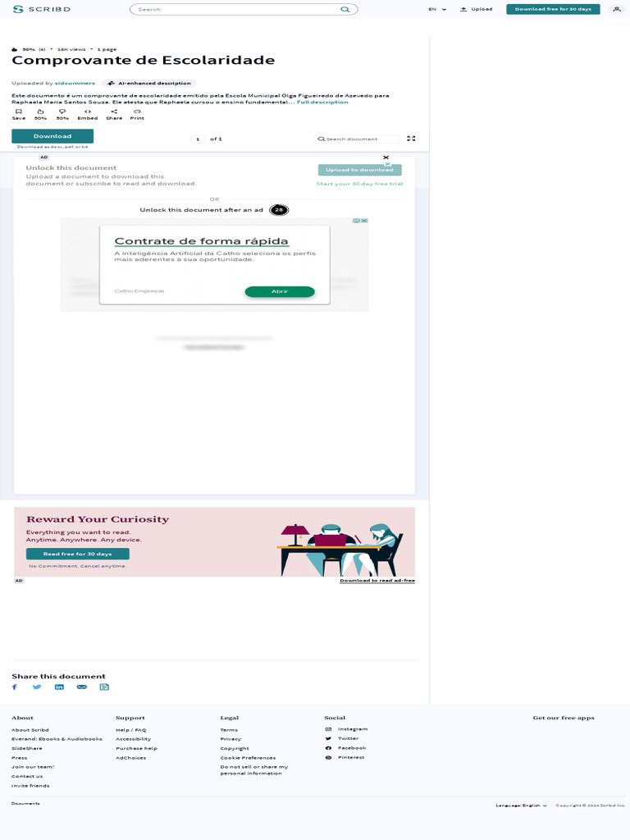
Task: Click the thumbs up icon
Action: point(41,112)
